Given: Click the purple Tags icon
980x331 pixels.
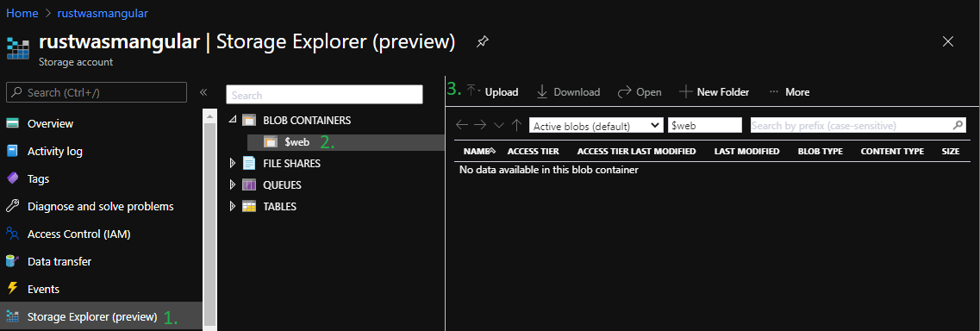Looking at the screenshot, I should pyautogui.click(x=13, y=178).
